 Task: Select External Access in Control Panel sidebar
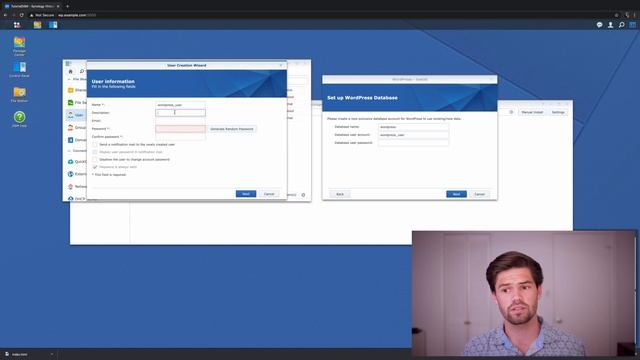click(76, 174)
